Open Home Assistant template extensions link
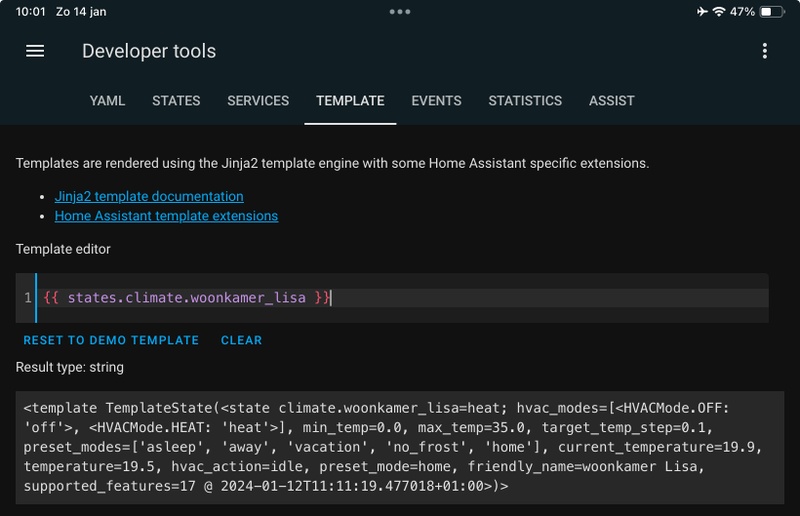 166,215
